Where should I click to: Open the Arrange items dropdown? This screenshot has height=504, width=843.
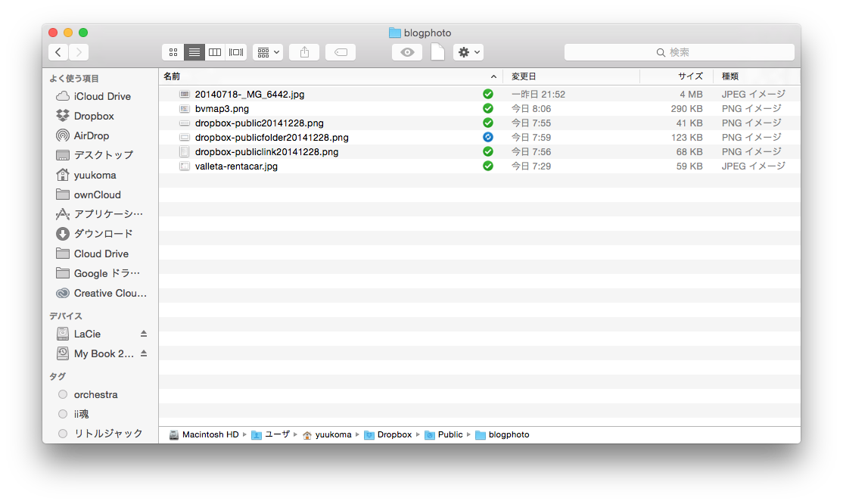pyautogui.click(x=268, y=52)
